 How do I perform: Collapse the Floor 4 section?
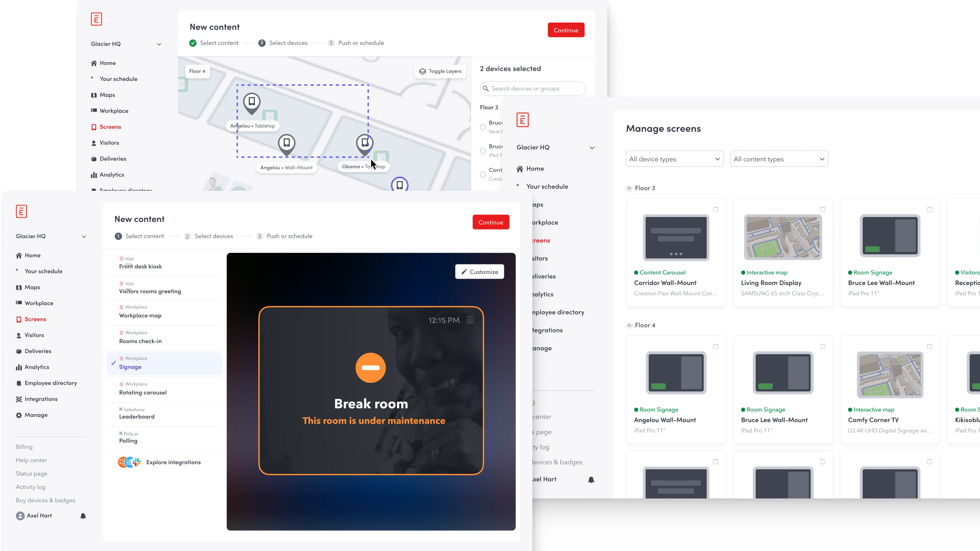(x=629, y=325)
